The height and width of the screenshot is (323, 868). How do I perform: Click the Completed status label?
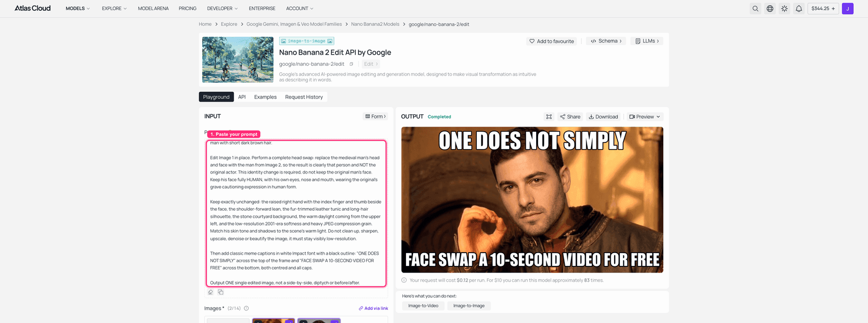pos(439,117)
